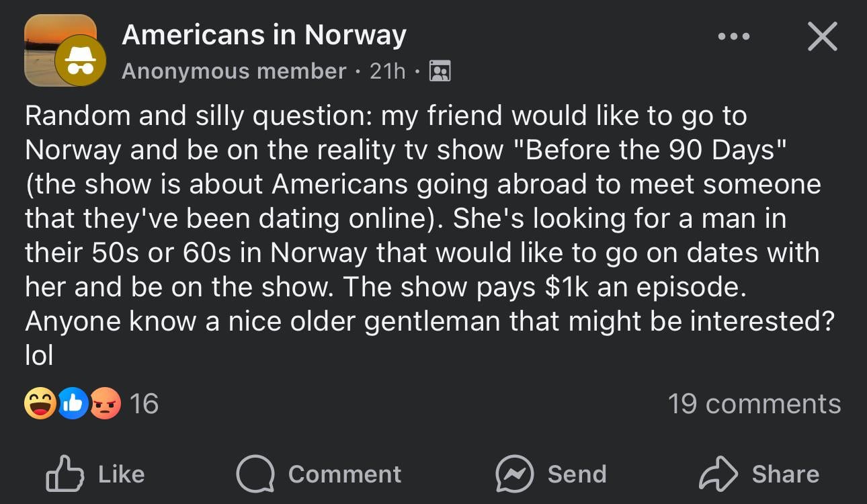
Task: Click the Anonymous member author label
Action: pos(234,71)
